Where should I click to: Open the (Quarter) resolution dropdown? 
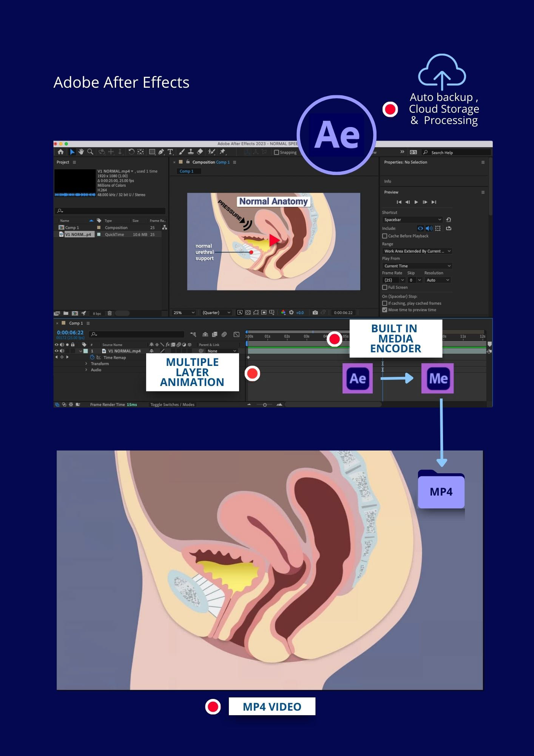(x=216, y=313)
